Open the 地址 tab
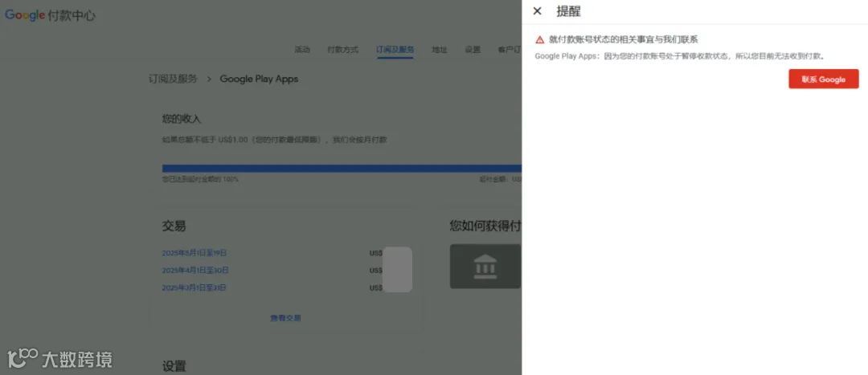The height and width of the screenshot is (375, 868). click(440, 50)
